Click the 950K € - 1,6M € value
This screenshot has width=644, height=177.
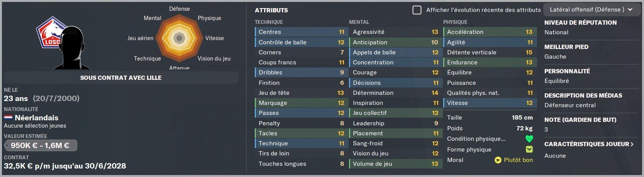40,145
